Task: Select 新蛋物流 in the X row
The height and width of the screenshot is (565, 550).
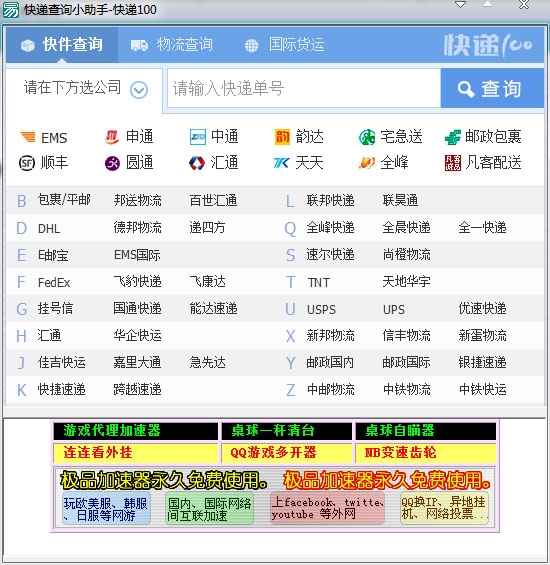Action: [482, 335]
